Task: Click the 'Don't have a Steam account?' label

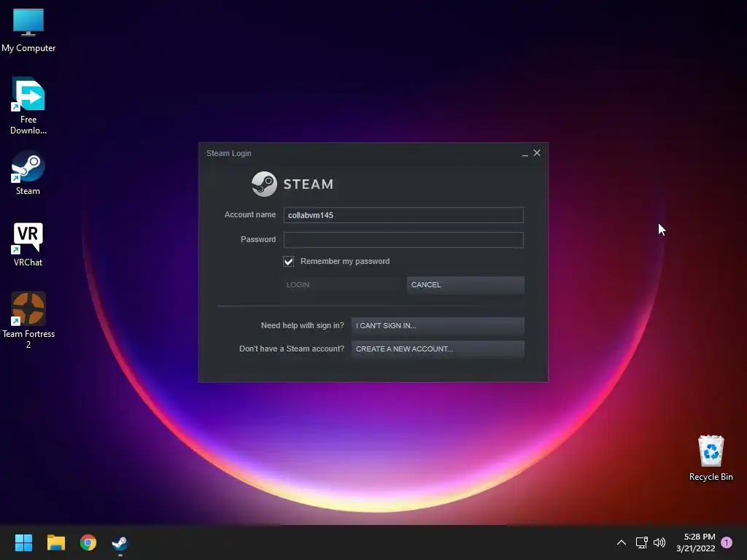Action: click(292, 349)
